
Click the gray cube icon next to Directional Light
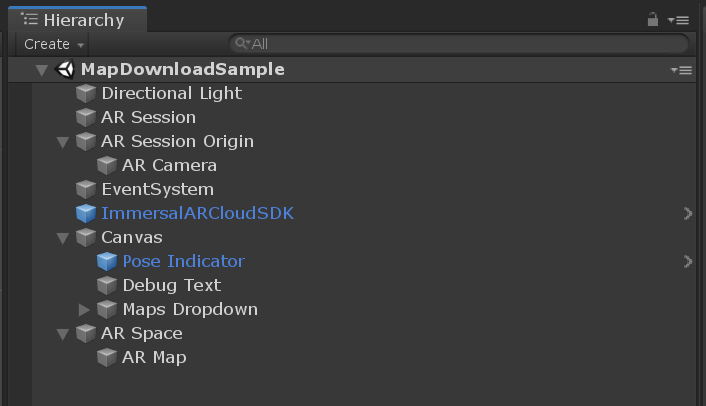(x=86, y=93)
